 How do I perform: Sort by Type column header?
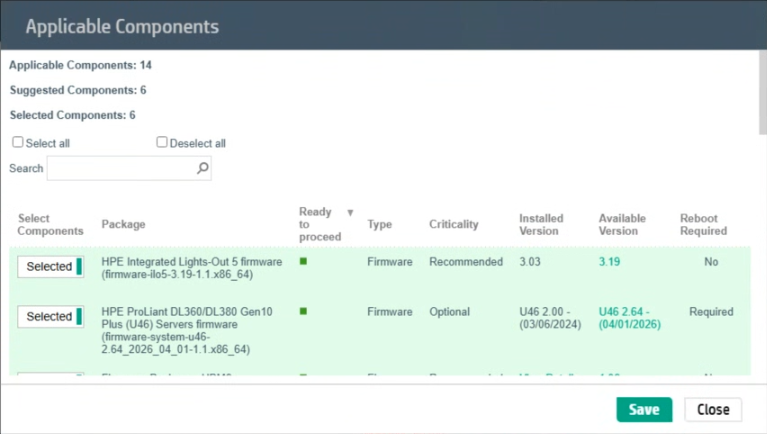click(380, 224)
